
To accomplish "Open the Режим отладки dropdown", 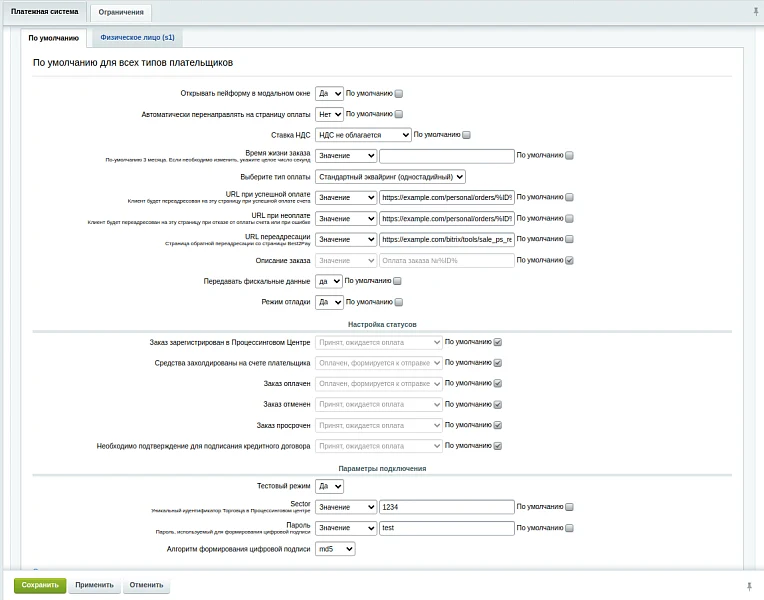I will [x=329, y=302].
